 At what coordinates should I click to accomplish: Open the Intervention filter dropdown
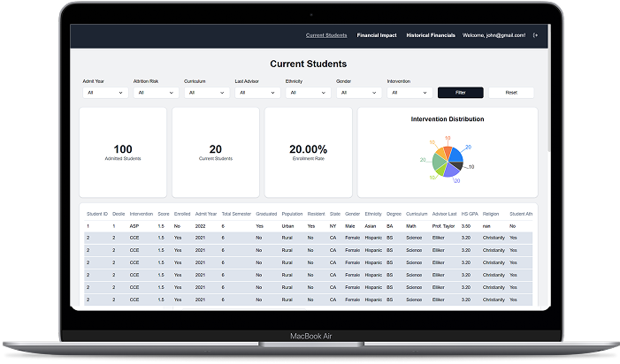(409, 92)
